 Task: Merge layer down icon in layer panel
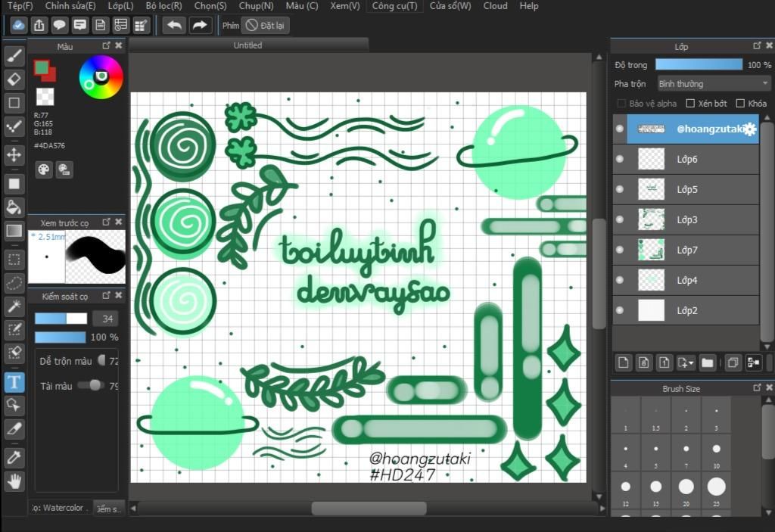[753, 363]
